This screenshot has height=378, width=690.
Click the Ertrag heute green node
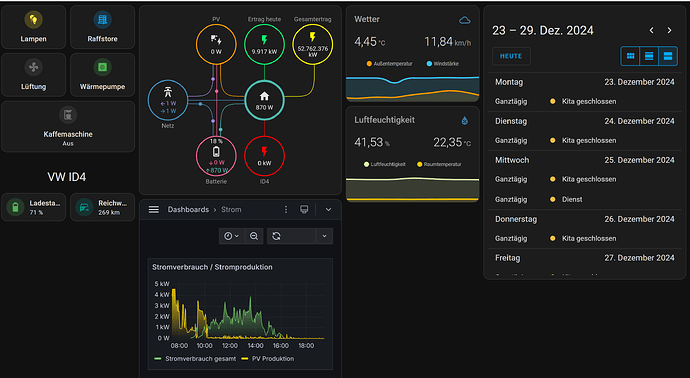tap(264, 44)
